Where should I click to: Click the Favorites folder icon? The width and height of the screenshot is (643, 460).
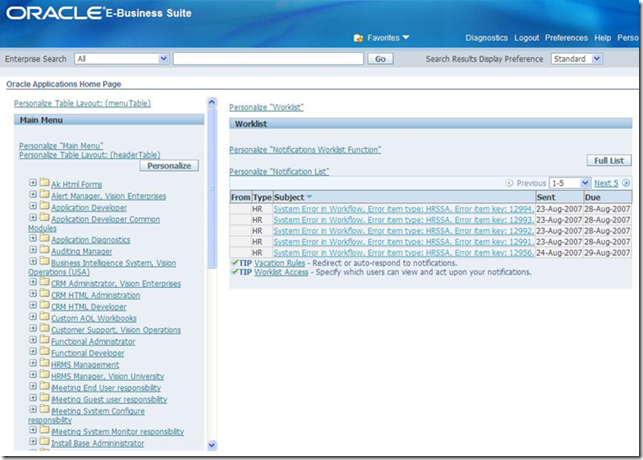click(358, 38)
